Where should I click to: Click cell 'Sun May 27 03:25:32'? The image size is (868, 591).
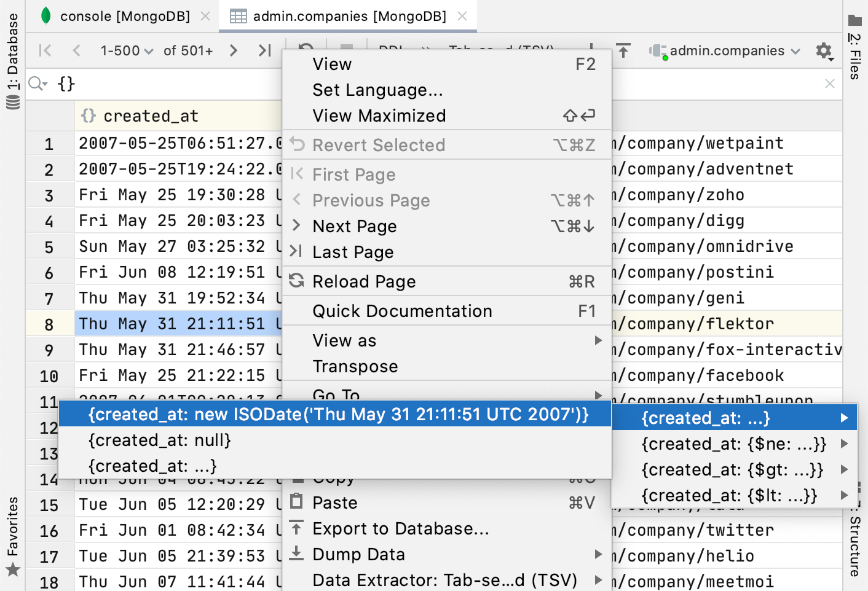[x=178, y=246]
